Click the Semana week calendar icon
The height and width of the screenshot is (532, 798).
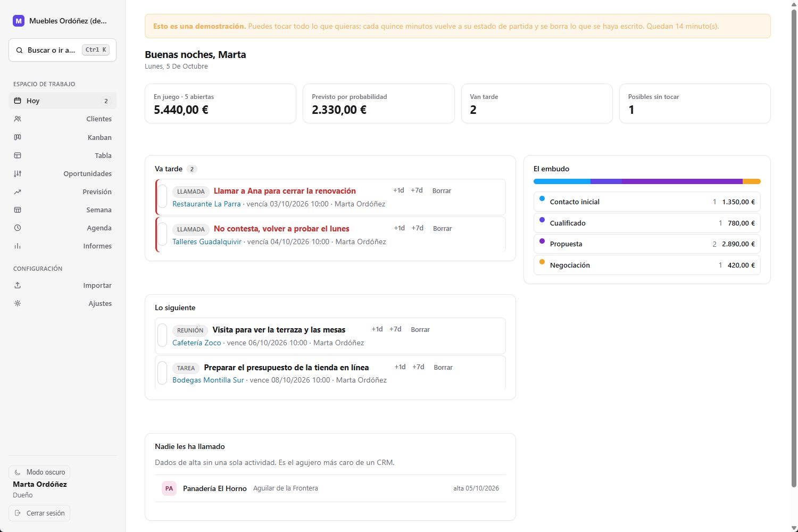tap(18, 210)
